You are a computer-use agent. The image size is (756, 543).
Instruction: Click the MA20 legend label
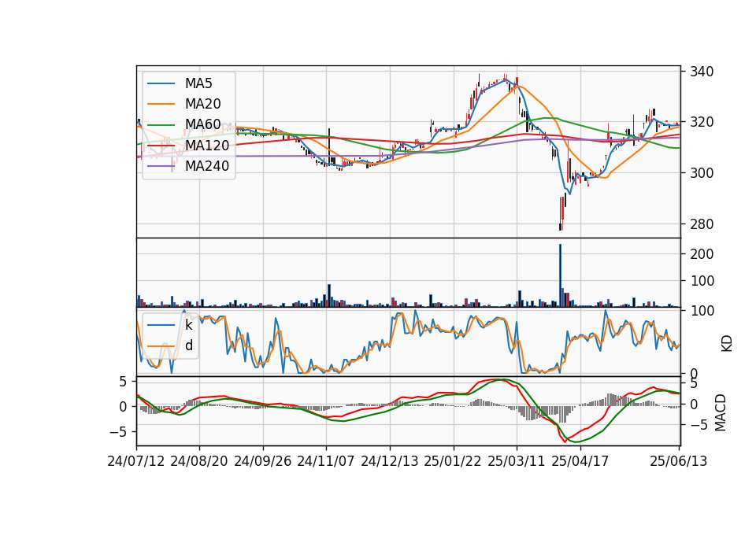(202, 104)
